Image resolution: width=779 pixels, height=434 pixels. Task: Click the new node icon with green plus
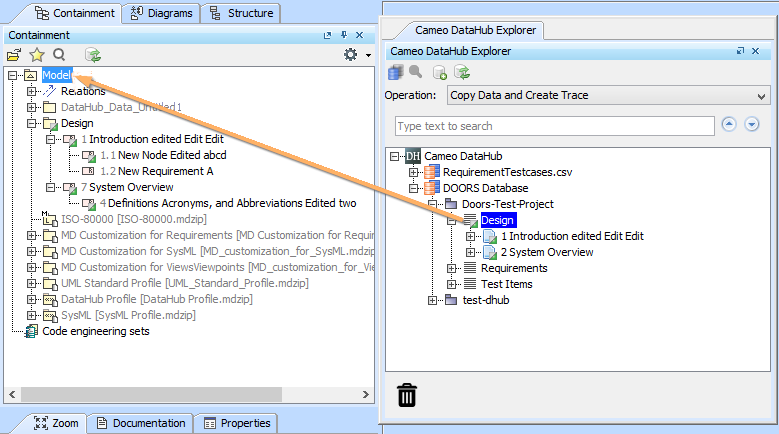click(440, 72)
